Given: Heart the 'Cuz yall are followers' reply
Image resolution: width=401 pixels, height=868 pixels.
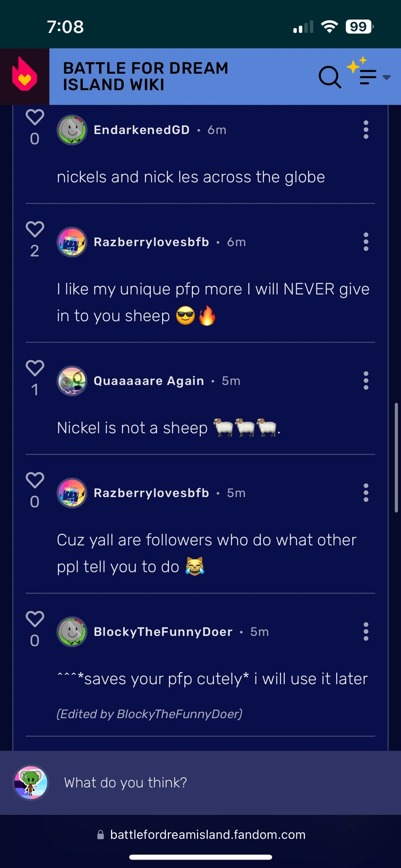Looking at the screenshot, I should click(x=35, y=480).
